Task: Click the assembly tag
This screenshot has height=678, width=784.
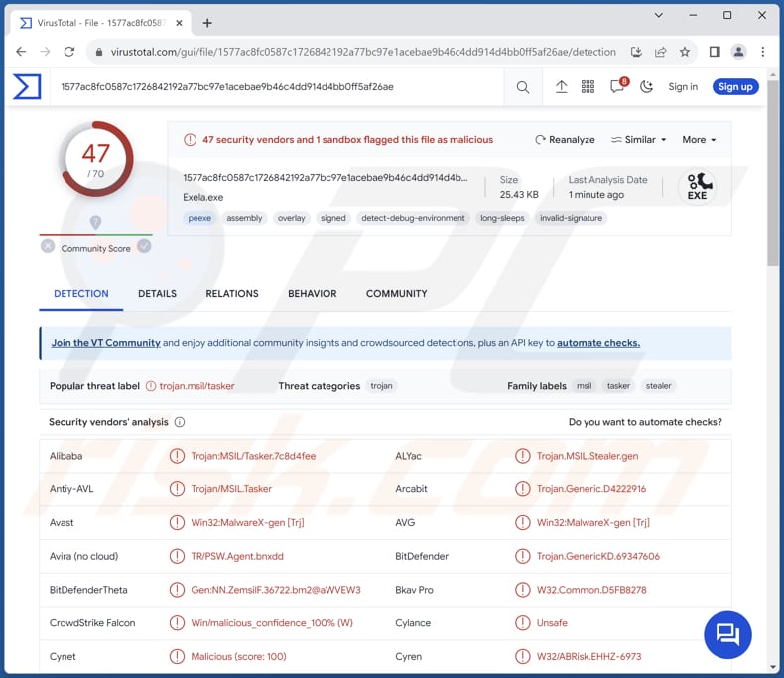Action: coord(244,218)
